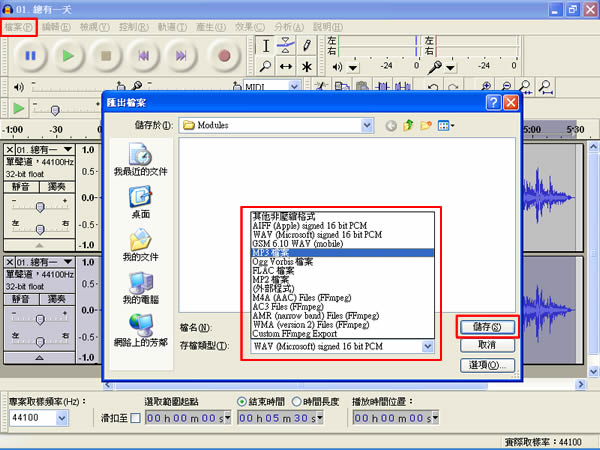Choose M4A (AAC) Files (FFmpeg) format
Screen dimensions: 600x450
(342, 298)
